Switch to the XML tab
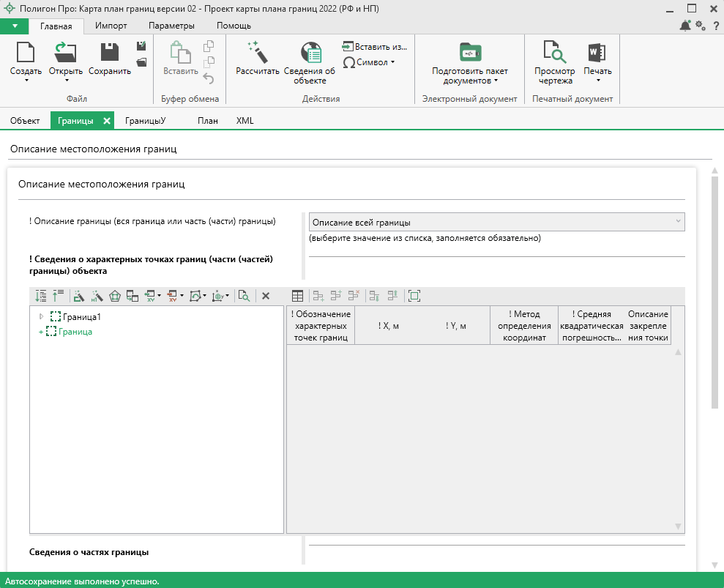The image size is (724, 588). click(245, 121)
